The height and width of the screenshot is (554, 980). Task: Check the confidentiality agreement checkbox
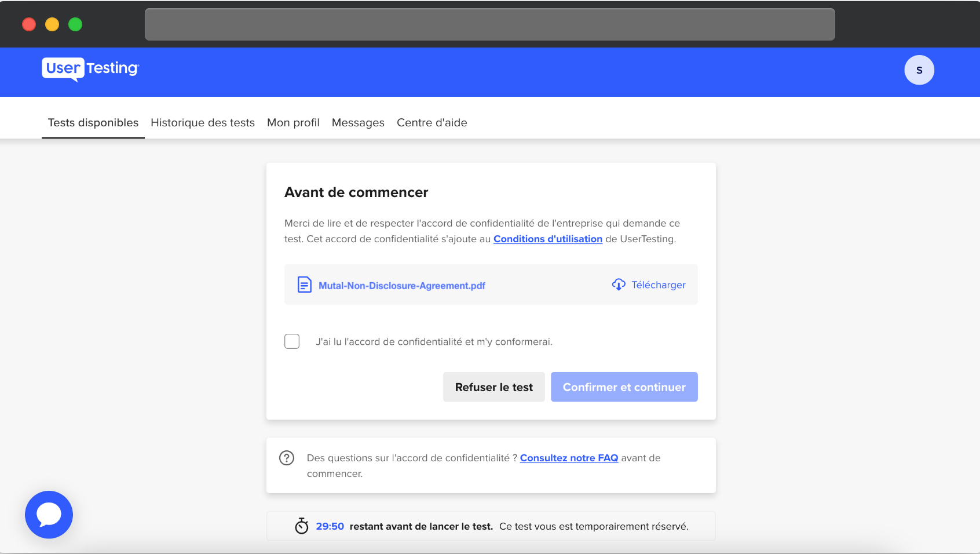click(x=292, y=341)
